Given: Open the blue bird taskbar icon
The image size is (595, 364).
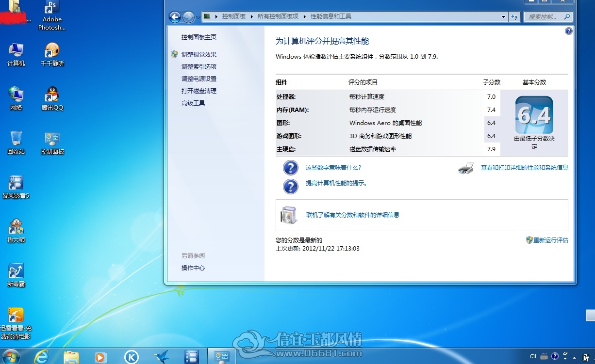Looking at the screenshot, I should (161, 357).
